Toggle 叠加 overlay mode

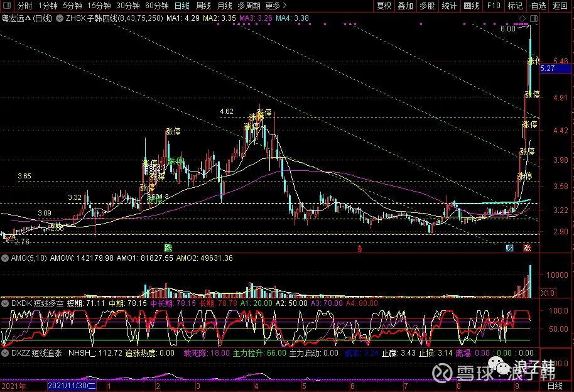[405, 6]
